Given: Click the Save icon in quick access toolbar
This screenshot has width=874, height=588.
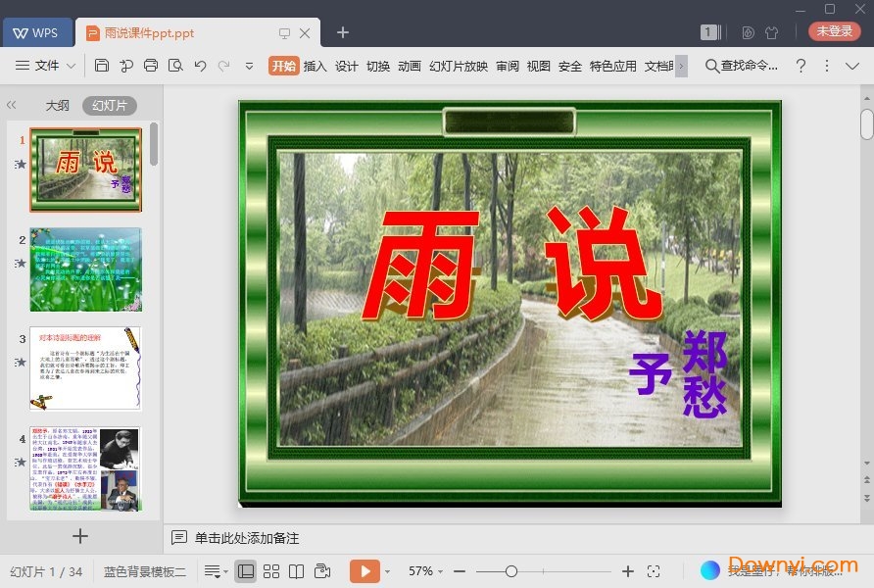Looking at the screenshot, I should pos(102,66).
